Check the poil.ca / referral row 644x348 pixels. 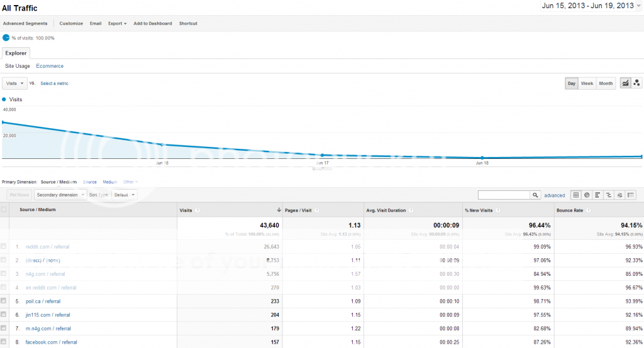[4, 301]
